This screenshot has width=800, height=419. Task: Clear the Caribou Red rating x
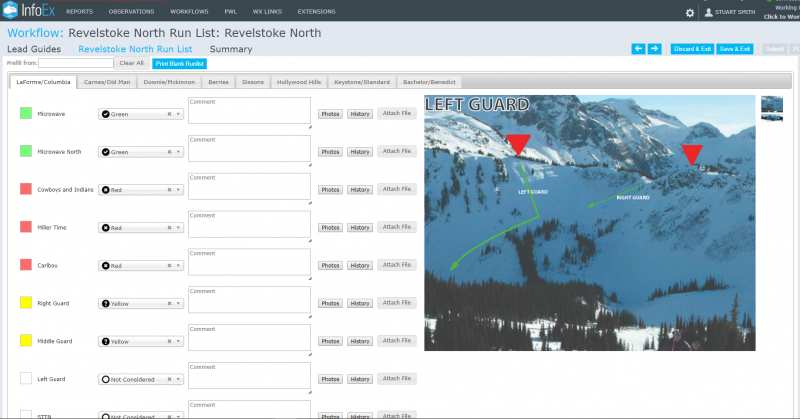[x=169, y=266]
